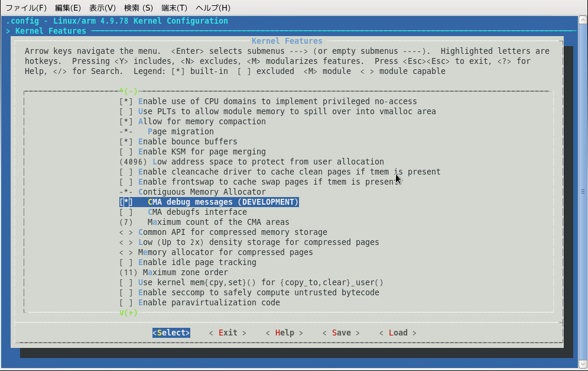The height and width of the screenshot is (371, 588).
Task: Click the v(+) scroll-down indicator
Action: [129, 313]
